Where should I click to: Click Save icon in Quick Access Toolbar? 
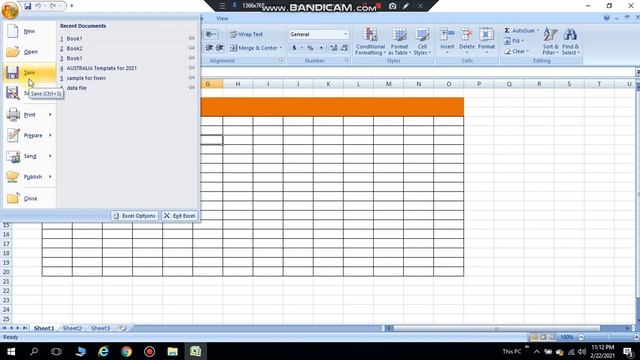[27, 6]
